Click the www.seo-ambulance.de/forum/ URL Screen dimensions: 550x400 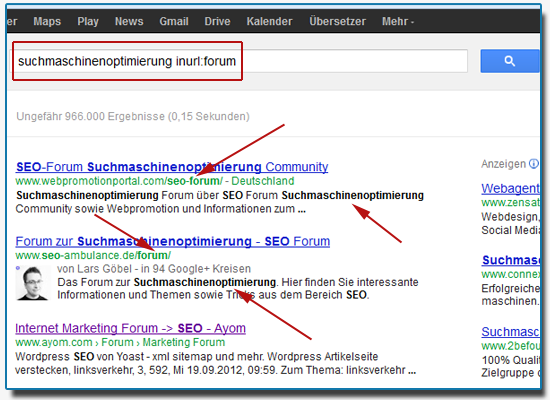pos(93,255)
